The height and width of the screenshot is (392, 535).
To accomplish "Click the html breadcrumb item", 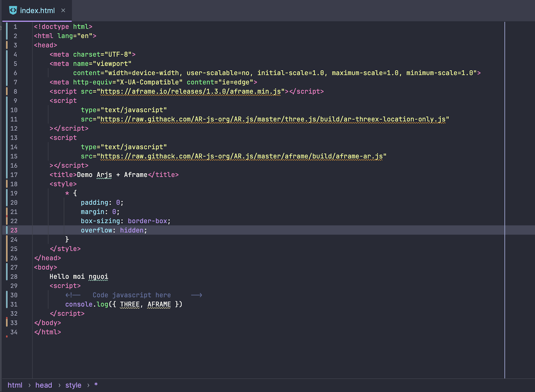I will pos(15,385).
